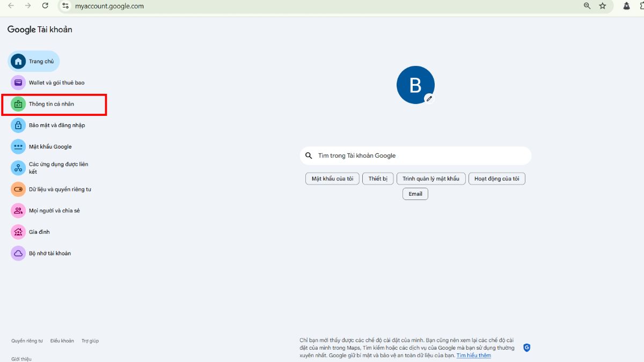644x362 pixels.
Task: Open the Tìm hiểu thêm link
Action: coord(474,356)
